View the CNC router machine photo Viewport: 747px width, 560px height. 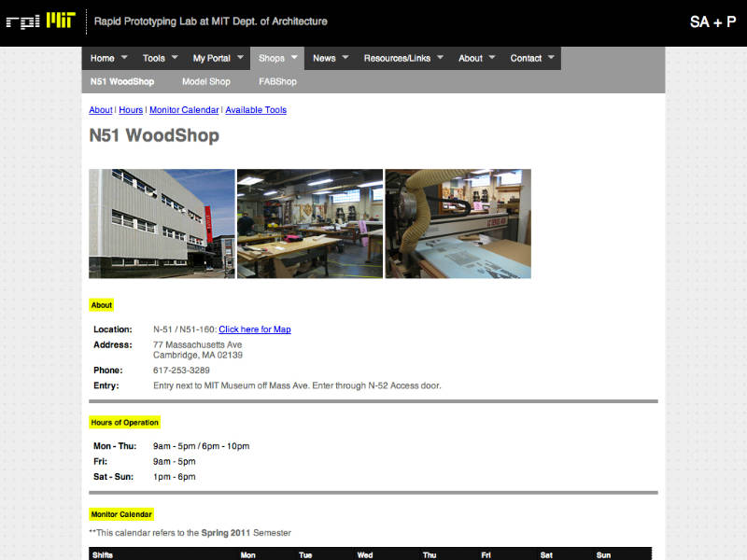click(458, 224)
